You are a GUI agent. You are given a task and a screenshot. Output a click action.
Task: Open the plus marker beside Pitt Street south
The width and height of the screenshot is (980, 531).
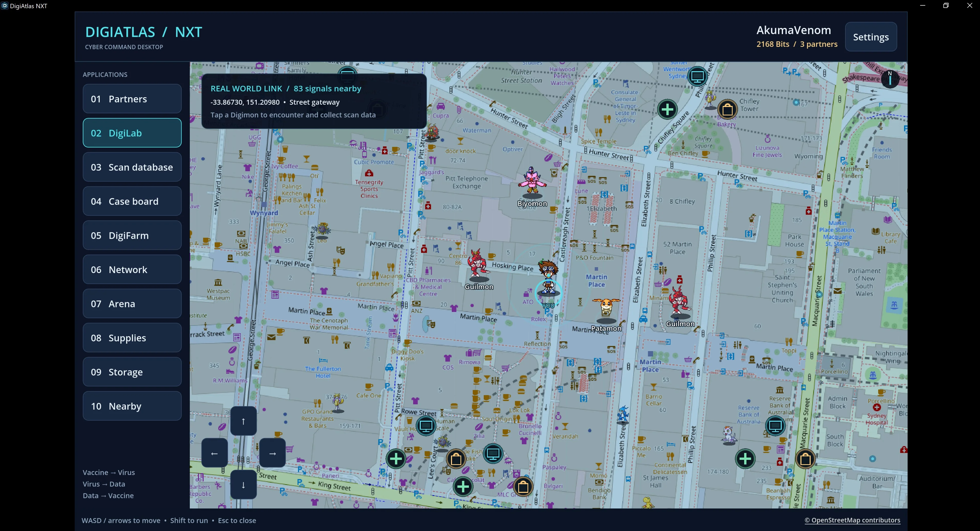tap(396, 459)
